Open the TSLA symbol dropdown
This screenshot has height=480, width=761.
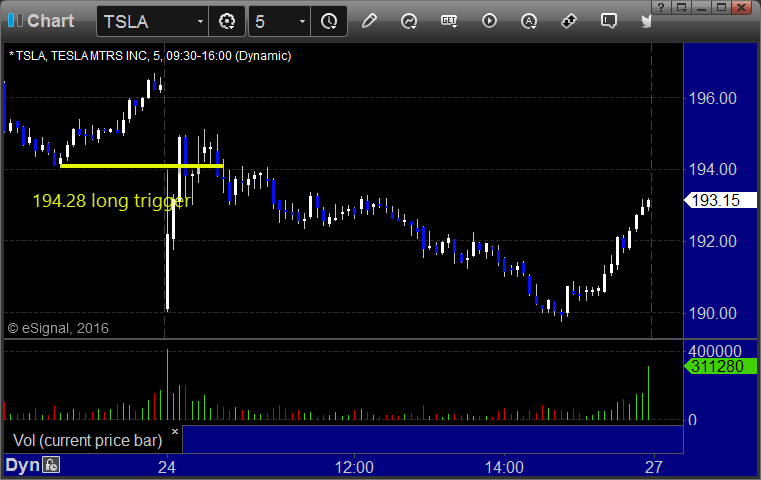(200, 21)
